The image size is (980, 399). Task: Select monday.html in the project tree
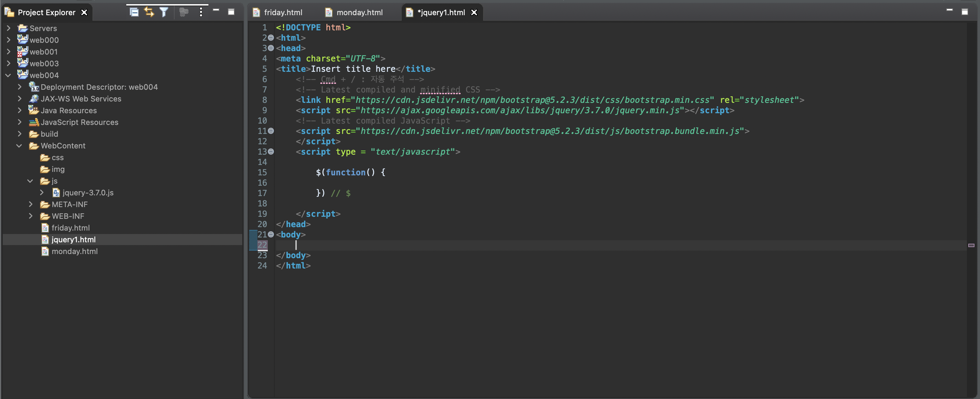click(75, 251)
